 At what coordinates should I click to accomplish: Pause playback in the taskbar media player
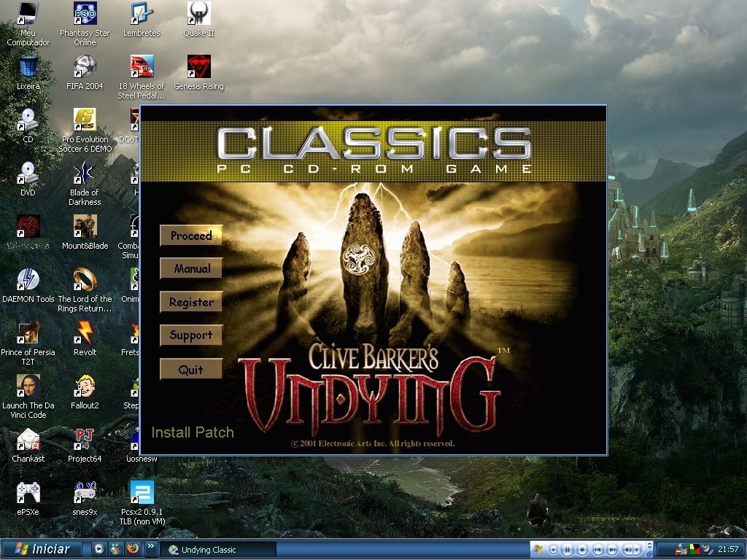click(568, 550)
